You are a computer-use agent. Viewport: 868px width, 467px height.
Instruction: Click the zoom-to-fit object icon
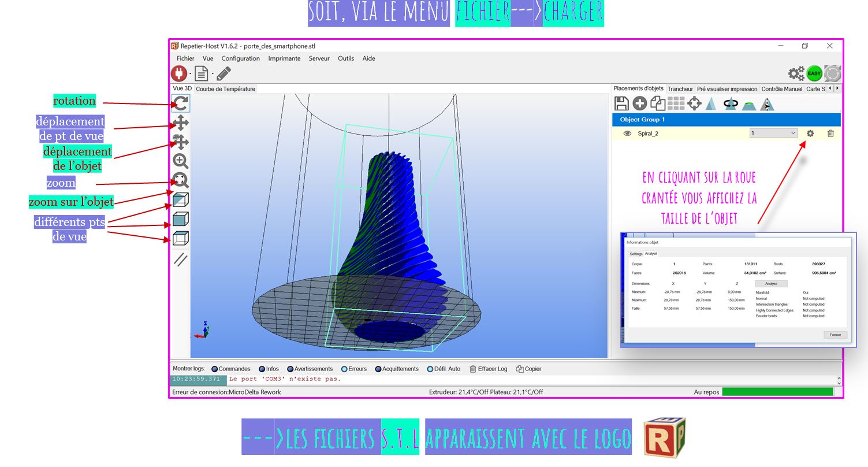click(181, 180)
